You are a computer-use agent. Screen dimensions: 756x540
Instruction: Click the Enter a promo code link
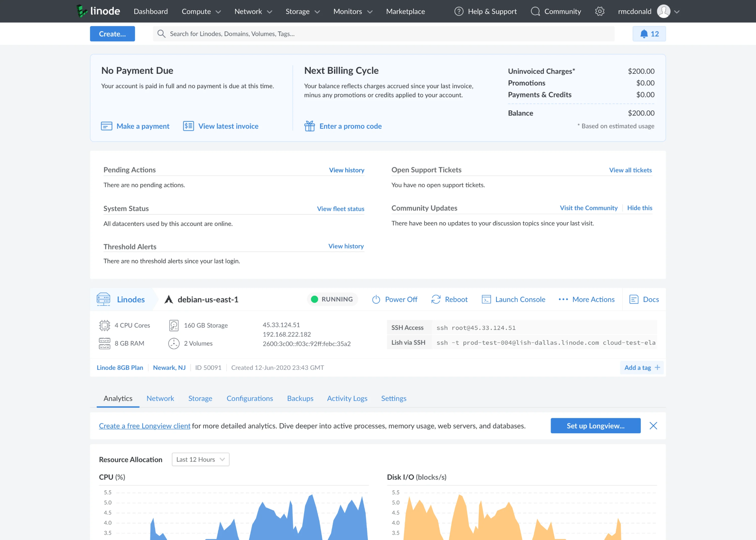(x=350, y=126)
